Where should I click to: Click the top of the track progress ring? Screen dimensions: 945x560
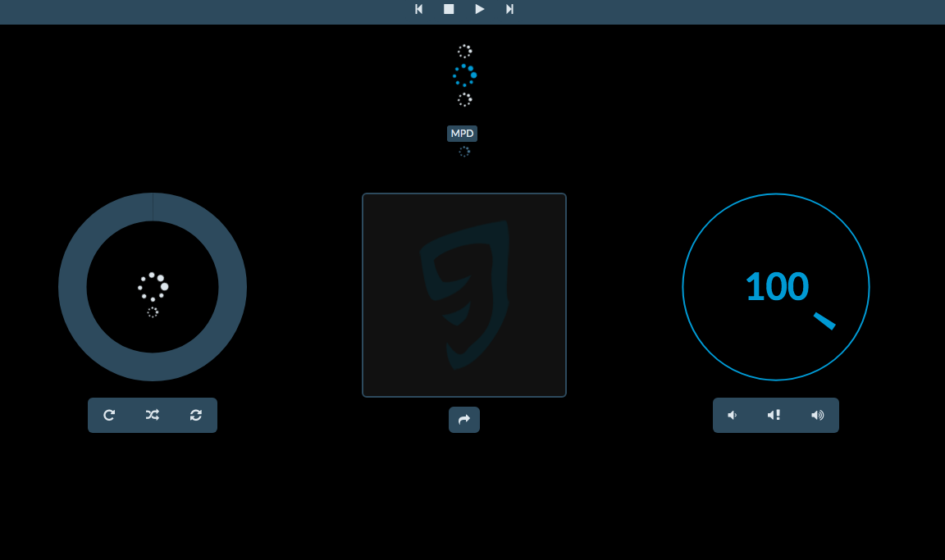pos(153,207)
